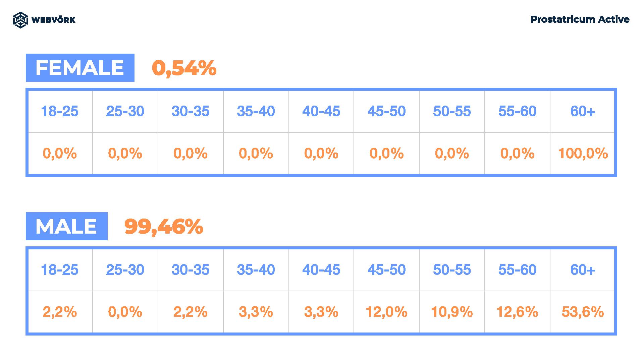Select the 10,9% value under 50-55
This screenshot has width=644, height=362.
click(x=452, y=312)
